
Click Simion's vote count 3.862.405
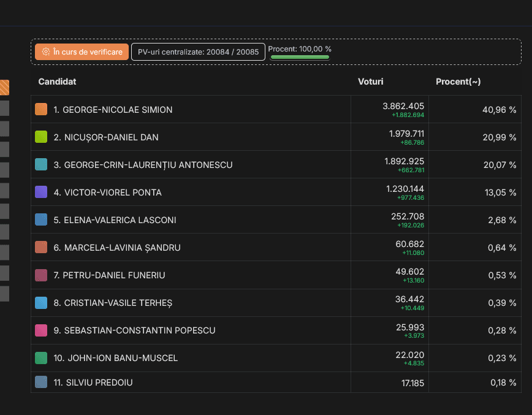[403, 106]
